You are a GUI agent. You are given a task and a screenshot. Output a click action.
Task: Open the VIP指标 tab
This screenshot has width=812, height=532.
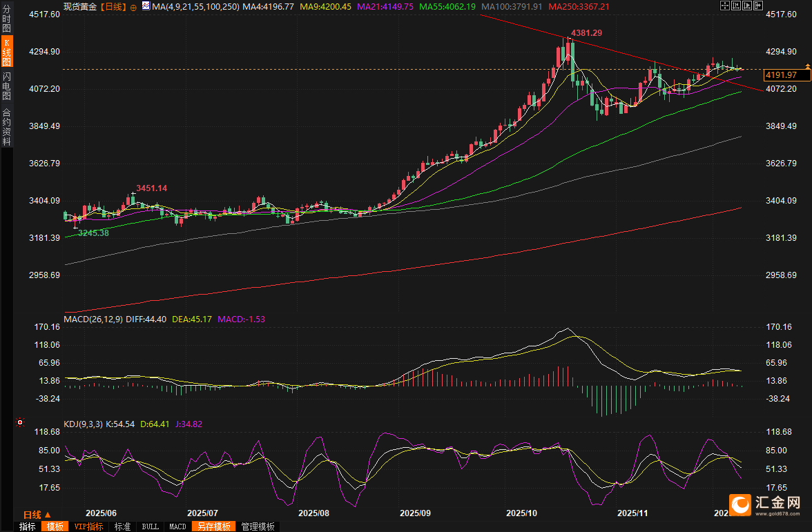tap(88, 526)
